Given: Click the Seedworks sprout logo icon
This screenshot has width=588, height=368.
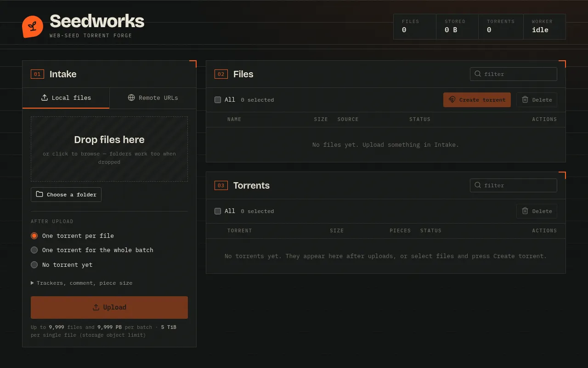Looking at the screenshot, I should (33, 27).
